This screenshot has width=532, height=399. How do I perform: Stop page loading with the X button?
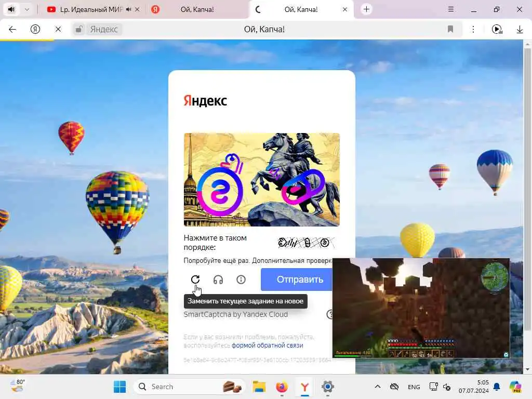click(x=58, y=30)
